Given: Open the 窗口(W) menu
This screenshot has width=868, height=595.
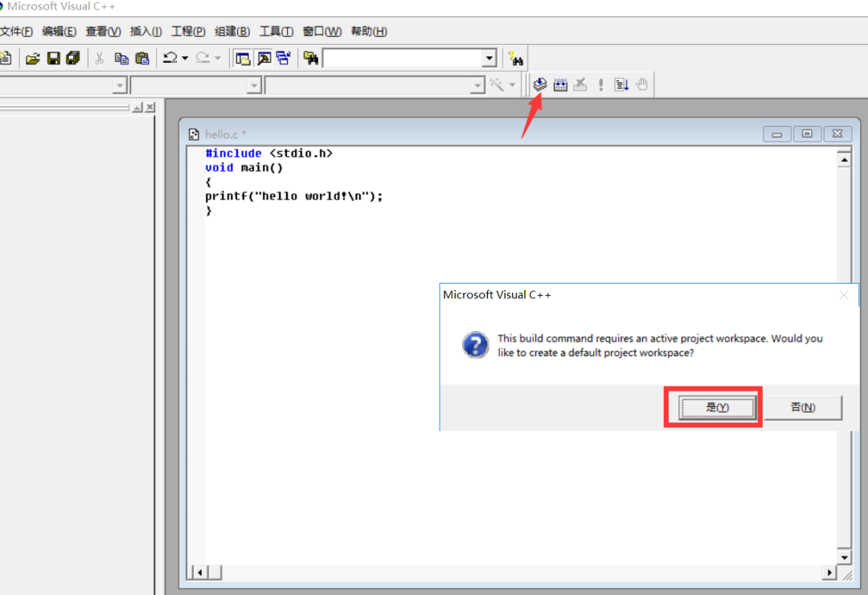Looking at the screenshot, I should point(322,31).
